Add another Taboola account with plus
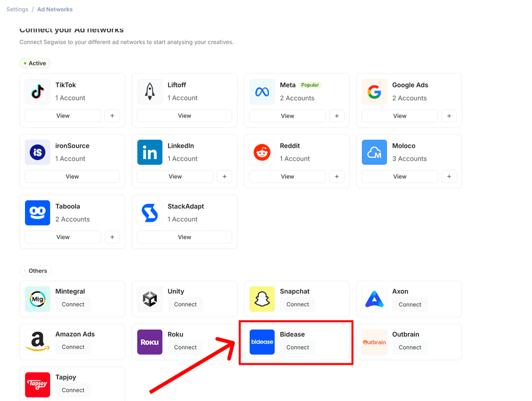This screenshot has height=401, width=532. 112,237
